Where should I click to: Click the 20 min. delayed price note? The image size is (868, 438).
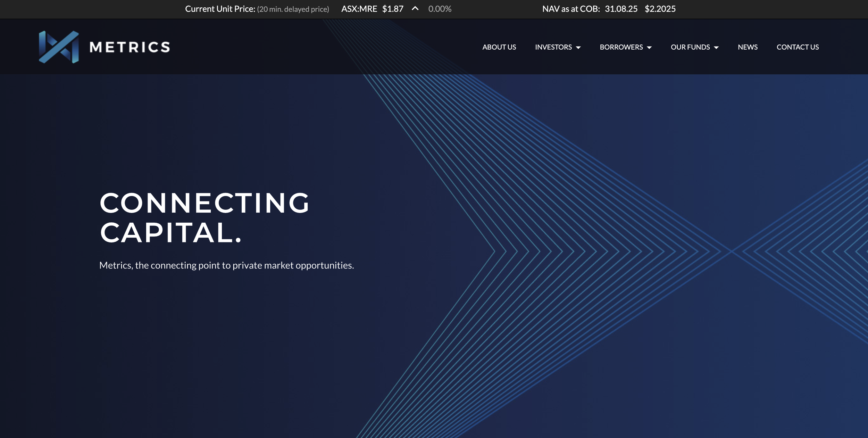293,9
